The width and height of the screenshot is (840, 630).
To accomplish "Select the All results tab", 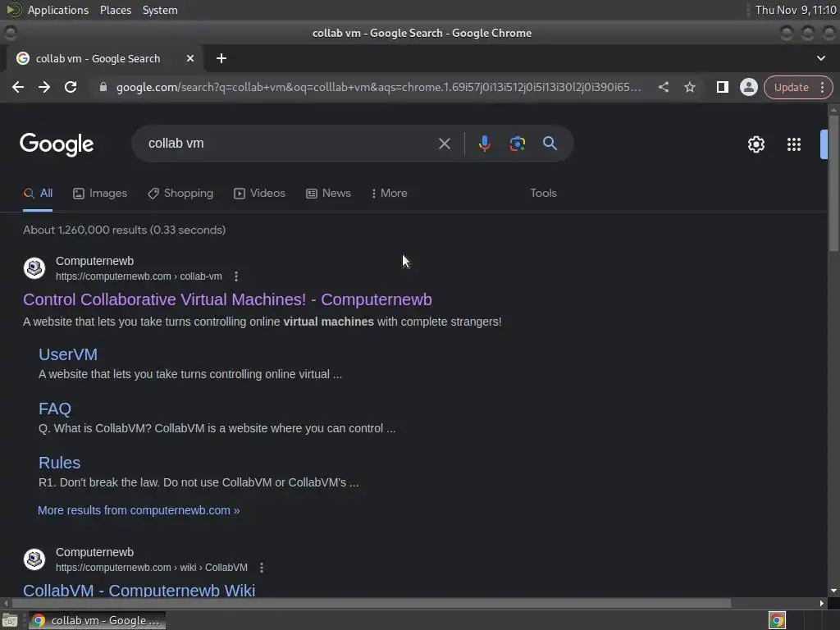I will coord(38,194).
